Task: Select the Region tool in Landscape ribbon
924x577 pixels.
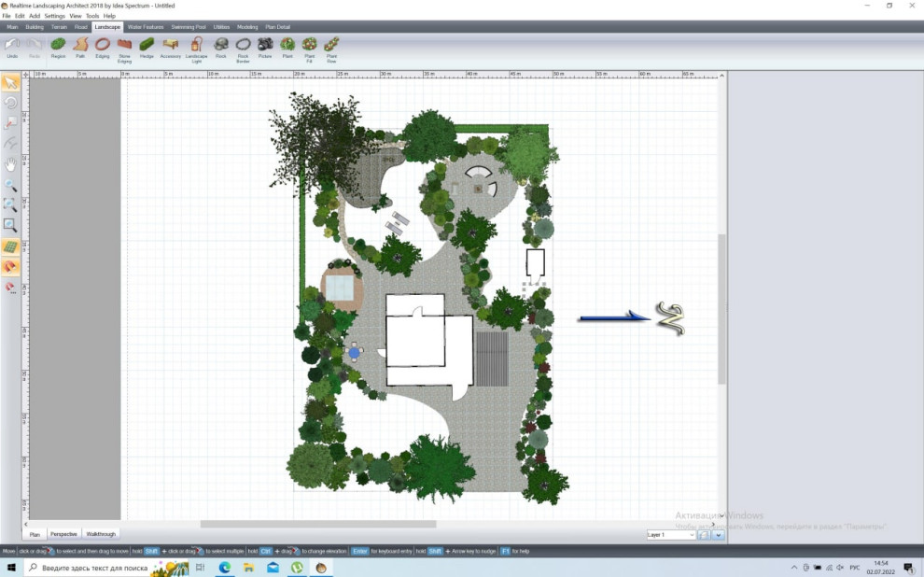Action: 58,47
